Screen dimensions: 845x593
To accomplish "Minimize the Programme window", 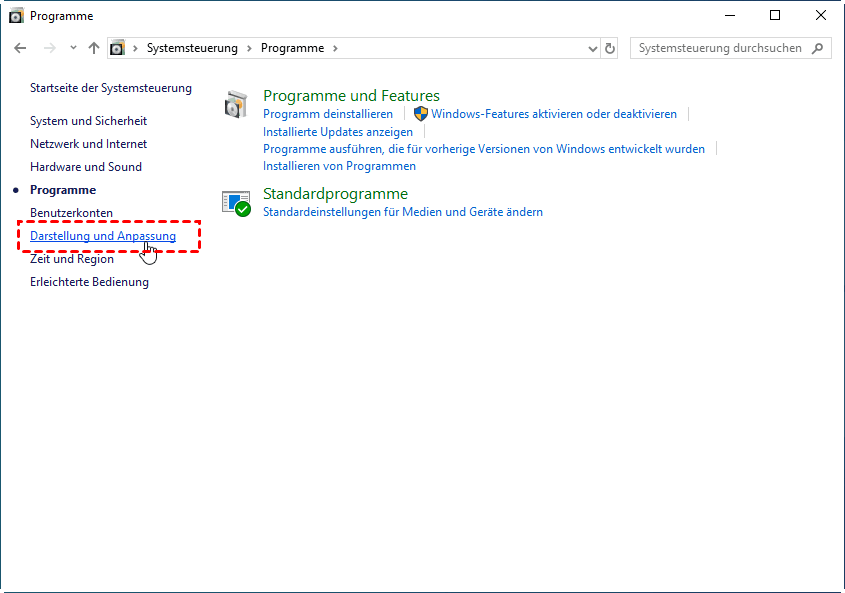I will coord(730,16).
